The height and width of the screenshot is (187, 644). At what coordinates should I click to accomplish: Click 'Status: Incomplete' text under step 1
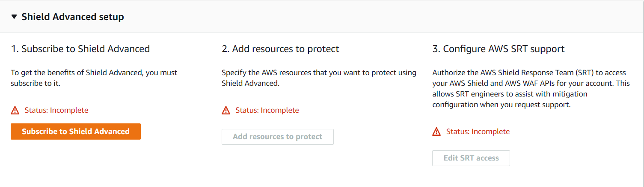click(x=56, y=110)
